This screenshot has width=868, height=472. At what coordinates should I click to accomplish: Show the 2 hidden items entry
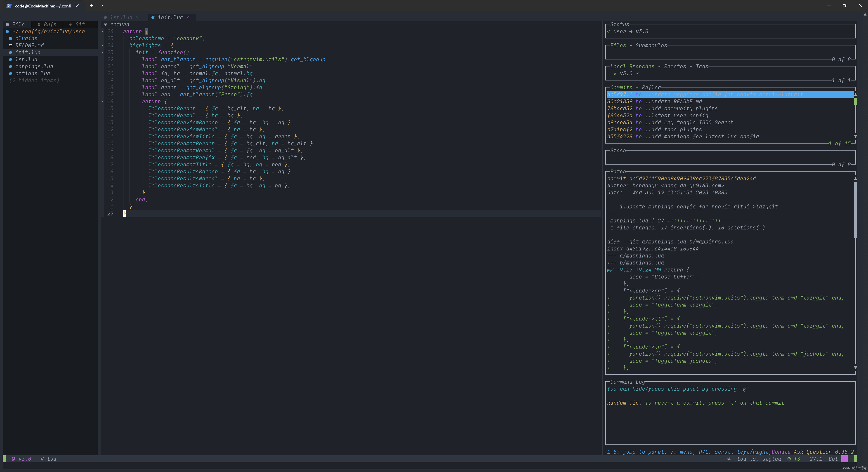click(34, 80)
